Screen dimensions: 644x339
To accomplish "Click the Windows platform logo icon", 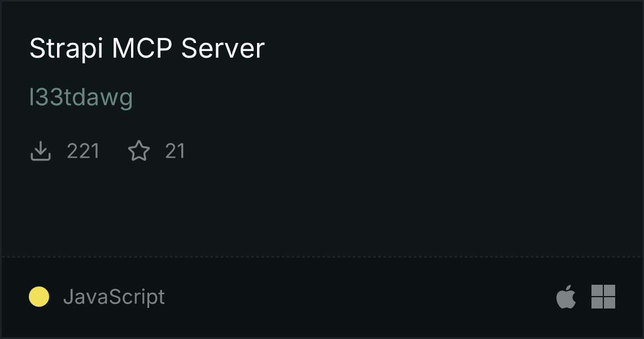I will click(x=603, y=296).
